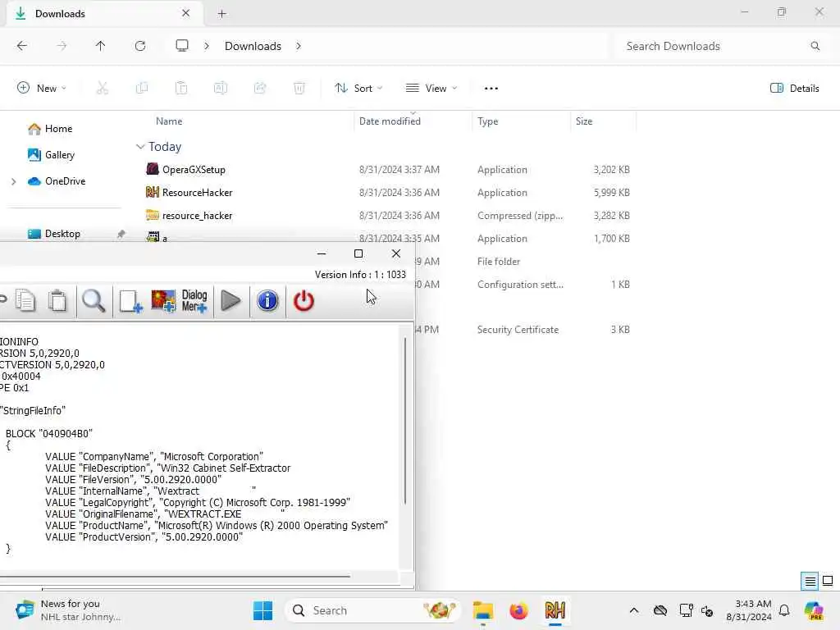Open the See more ellipsis menu
Image resolution: width=840 pixels, height=630 pixels.
pyautogui.click(x=491, y=88)
